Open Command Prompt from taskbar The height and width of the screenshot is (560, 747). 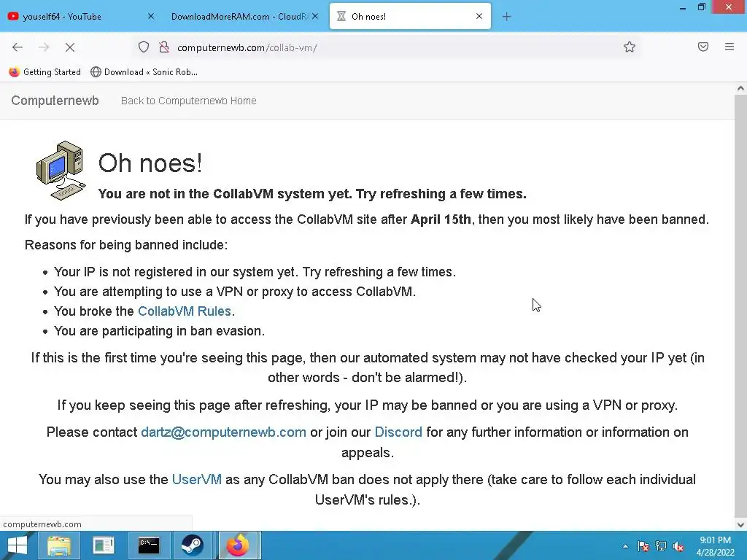(x=149, y=545)
